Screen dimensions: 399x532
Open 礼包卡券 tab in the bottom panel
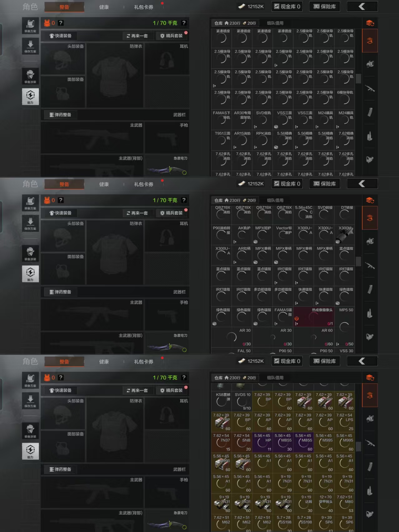pos(144,361)
